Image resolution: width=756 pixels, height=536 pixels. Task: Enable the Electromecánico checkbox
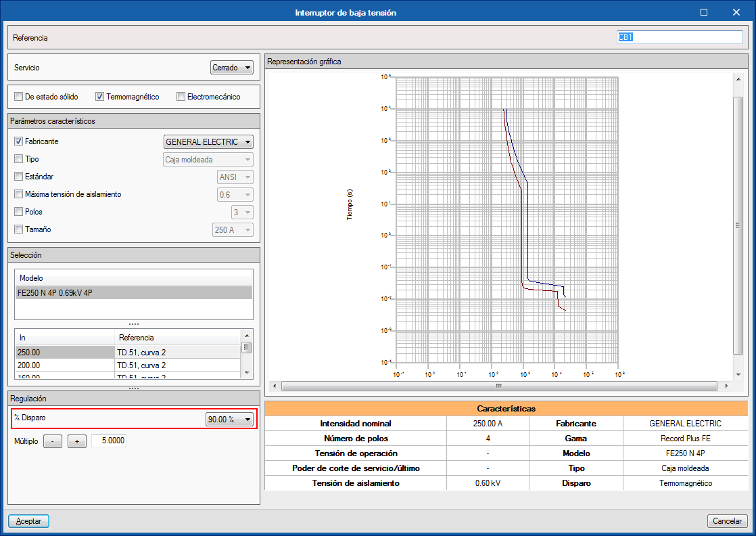181,97
